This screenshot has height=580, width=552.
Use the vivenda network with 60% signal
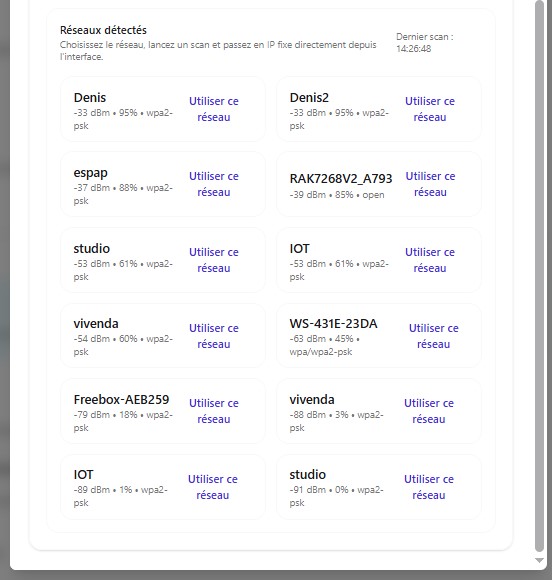pos(214,336)
